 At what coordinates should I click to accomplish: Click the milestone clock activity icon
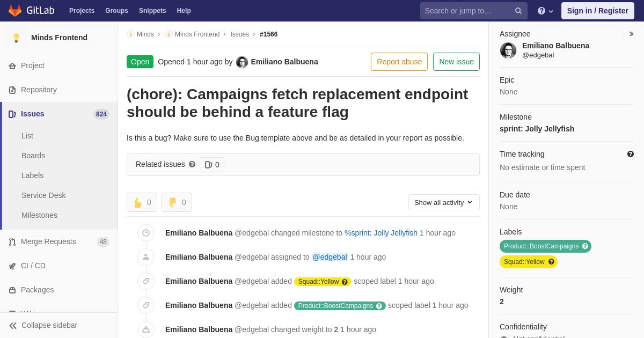pyautogui.click(x=146, y=233)
